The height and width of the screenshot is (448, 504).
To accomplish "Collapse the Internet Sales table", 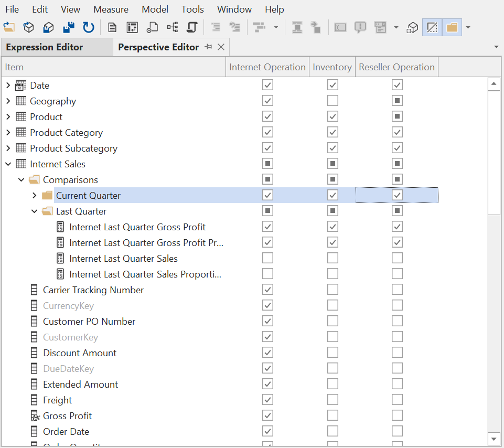I will point(8,164).
